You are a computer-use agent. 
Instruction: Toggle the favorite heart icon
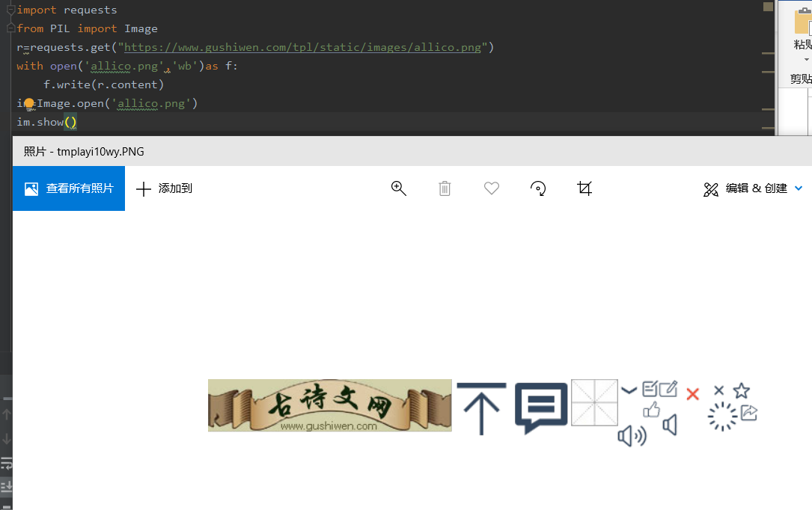tap(492, 188)
